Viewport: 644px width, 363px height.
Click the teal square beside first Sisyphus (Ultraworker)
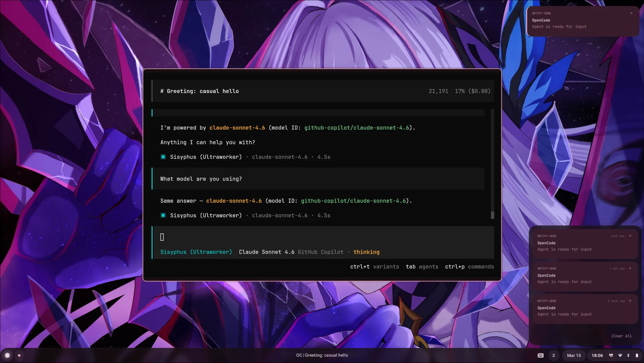click(x=163, y=157)
